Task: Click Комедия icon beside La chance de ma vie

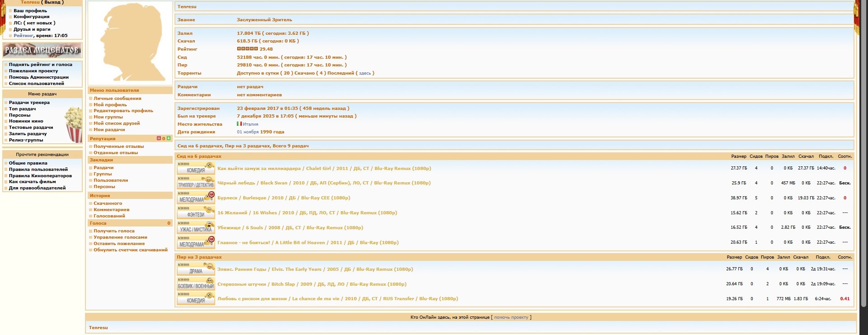Action: [196, 298]
